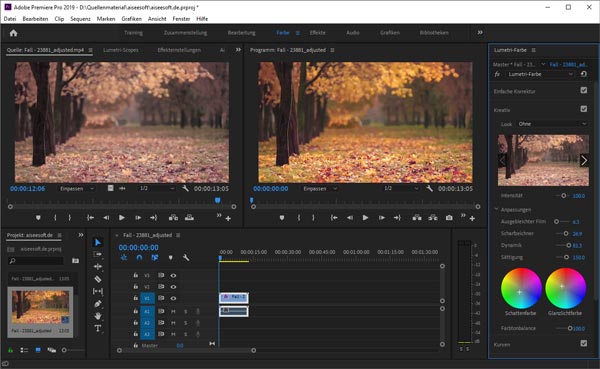This screenshot has height=369, width=600.
Task: Click the Source monitor wrench settings icon
Action: pos(185,188)
